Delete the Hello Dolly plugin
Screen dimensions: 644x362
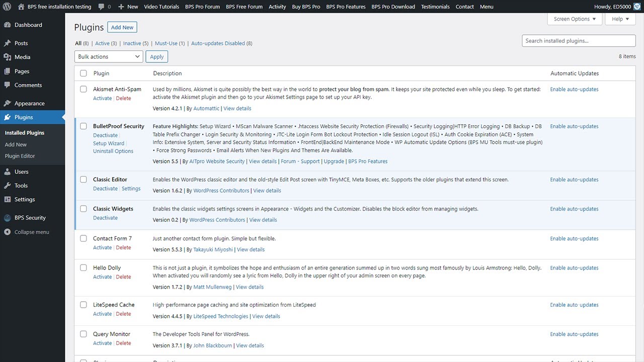[x=123, y=277]
